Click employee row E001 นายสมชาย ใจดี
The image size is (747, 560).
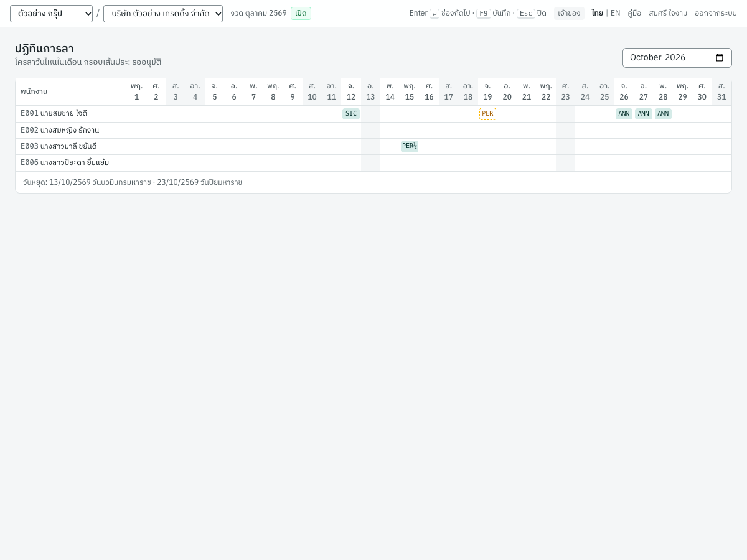(374, 114)
